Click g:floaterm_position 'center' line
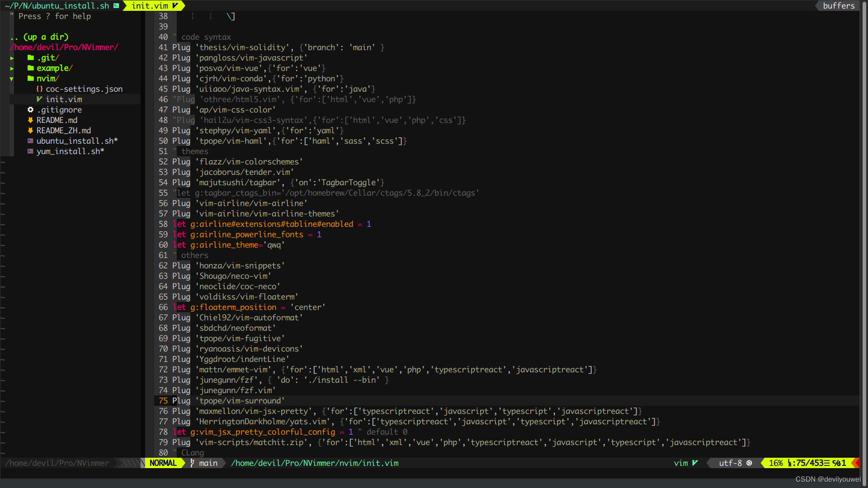The image size is (868, 488). click(x=249, y=307)
